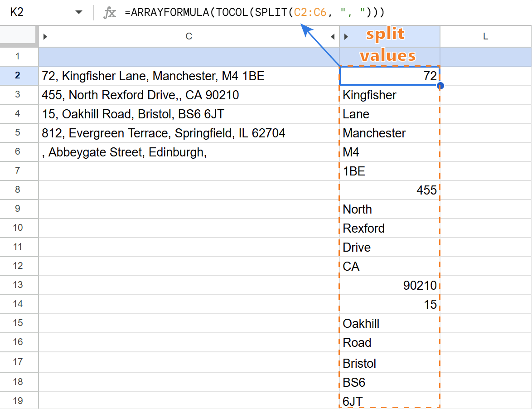Select cell with 455, North Rexford Drive address
Screen dimensions: 532x409
tap(189, 95)
